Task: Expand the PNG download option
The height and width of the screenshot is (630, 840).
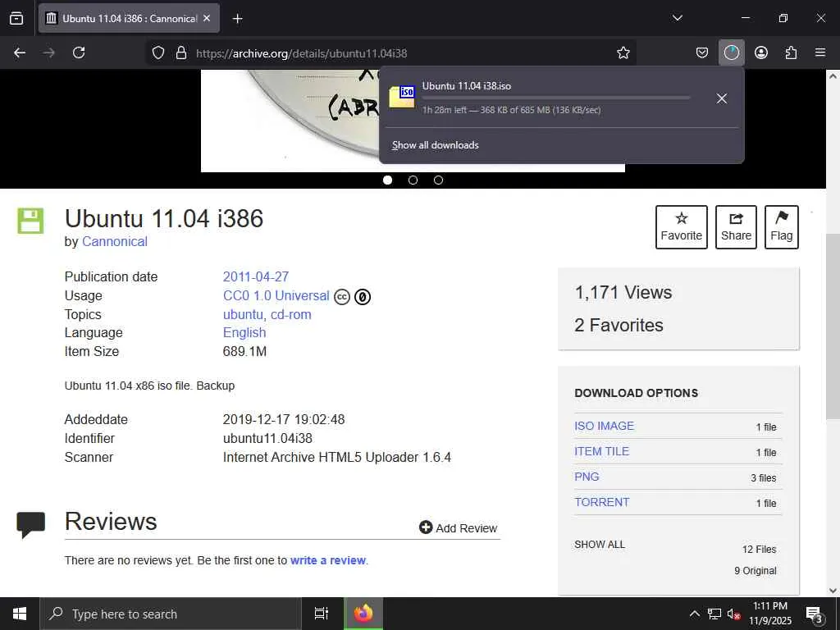Action: click(x=587, y=477)
